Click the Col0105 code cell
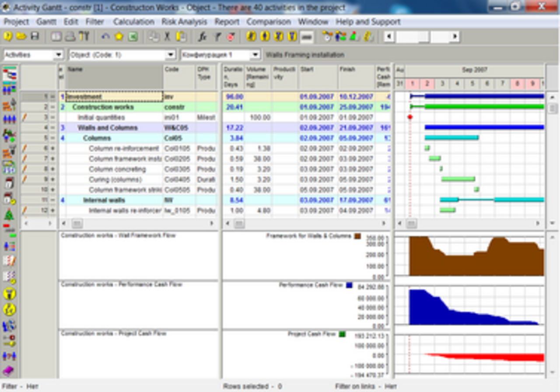 point(179,149)
